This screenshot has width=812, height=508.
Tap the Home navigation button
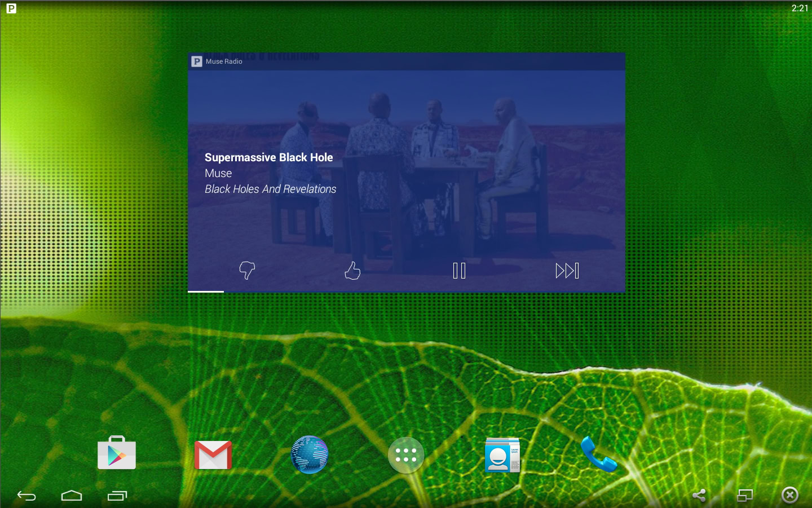(72, 496)
